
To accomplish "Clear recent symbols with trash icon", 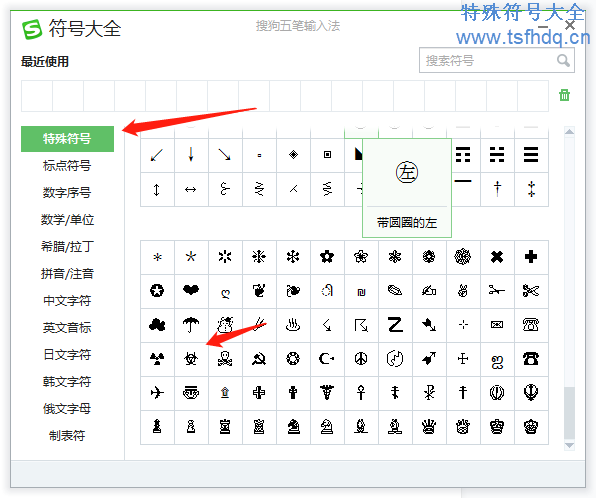I will tap(564, 95).
